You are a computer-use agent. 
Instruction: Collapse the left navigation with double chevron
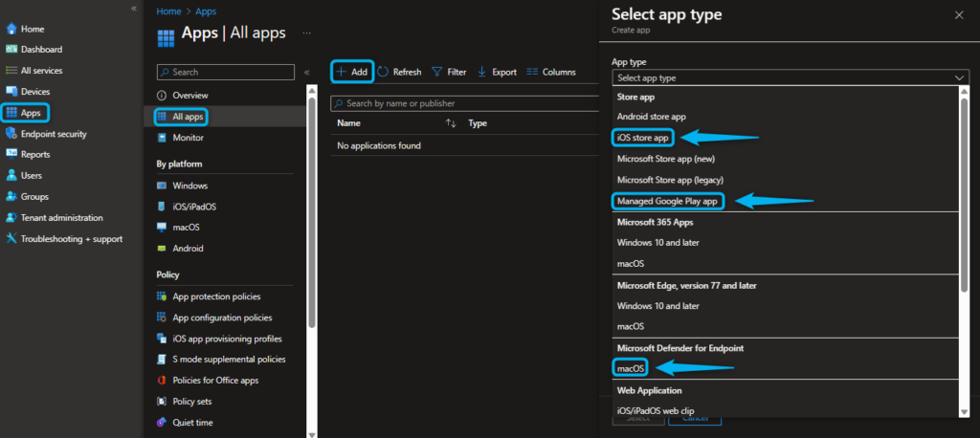coord(134,8)
